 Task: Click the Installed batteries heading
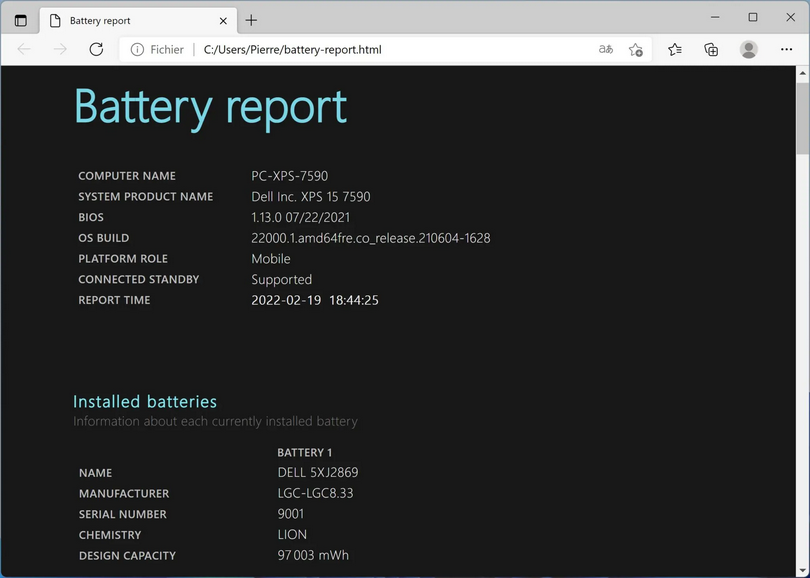click(145, 401)
